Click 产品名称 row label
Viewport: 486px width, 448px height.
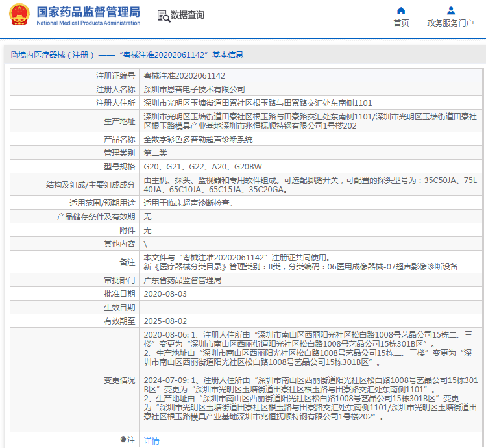tap(119, 140)
